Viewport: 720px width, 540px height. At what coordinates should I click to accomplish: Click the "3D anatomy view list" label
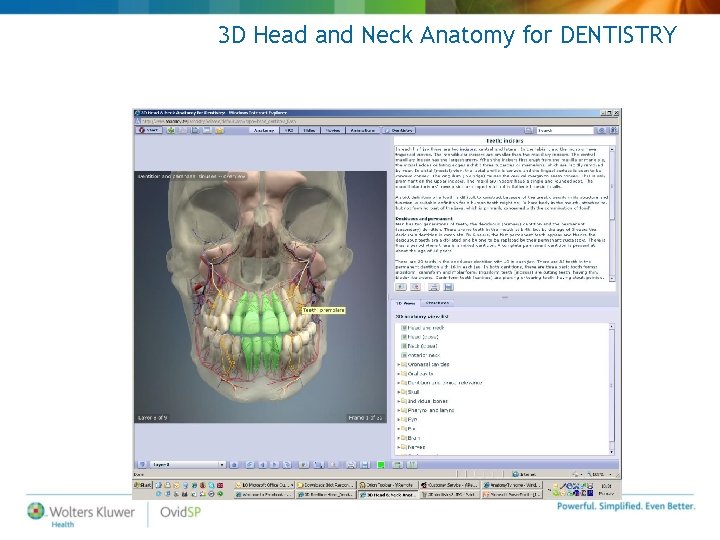pos(422,316)
